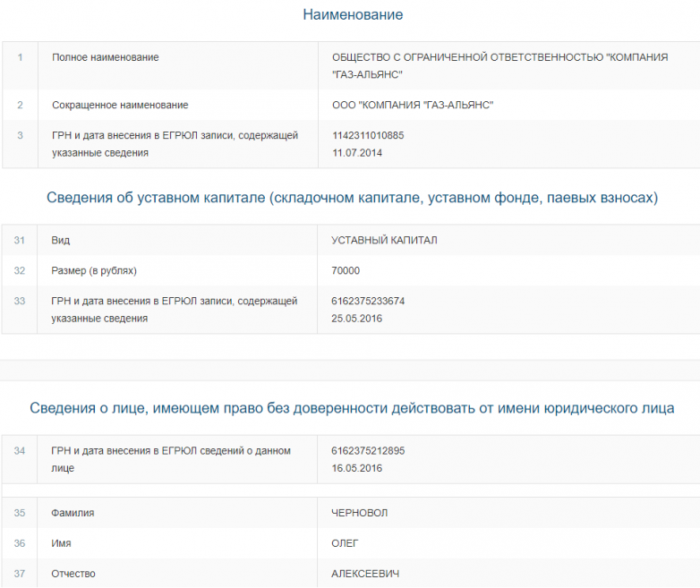
Task: Click the short name "ООО КОМПАНИЯ ГАЗ-АЛЬЯНС"
Action: (x=413, y=106)
